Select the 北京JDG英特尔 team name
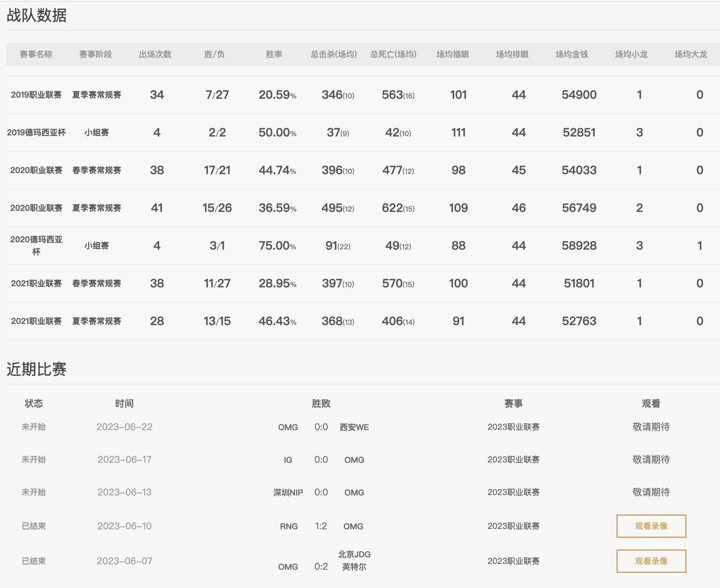720x588 pixels. coord(354,561)
